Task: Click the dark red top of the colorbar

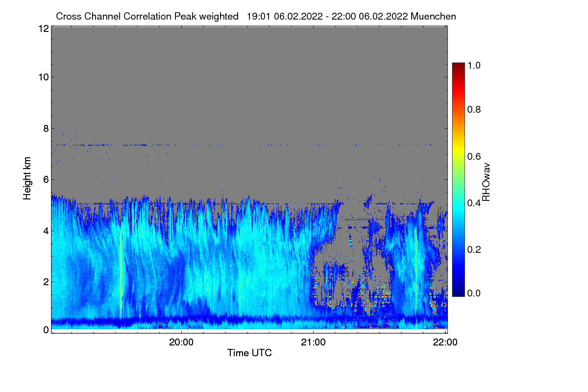Action: 458,67
